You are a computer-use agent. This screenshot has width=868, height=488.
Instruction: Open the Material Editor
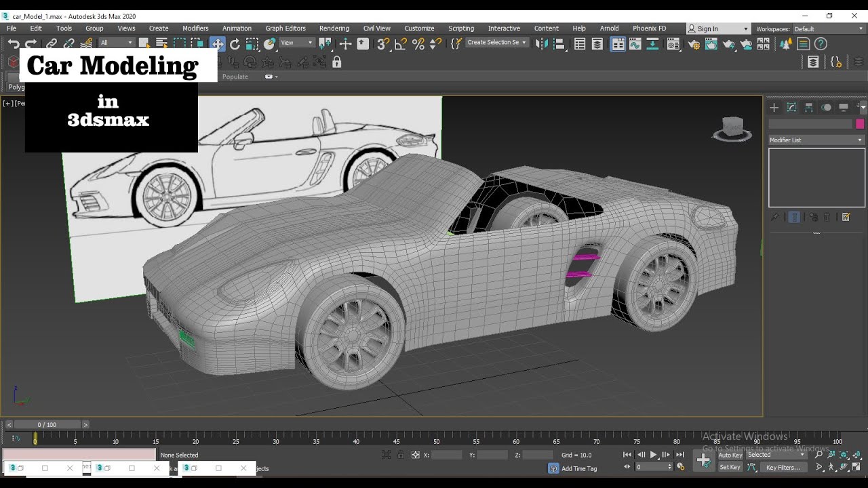tap(673, 44)
